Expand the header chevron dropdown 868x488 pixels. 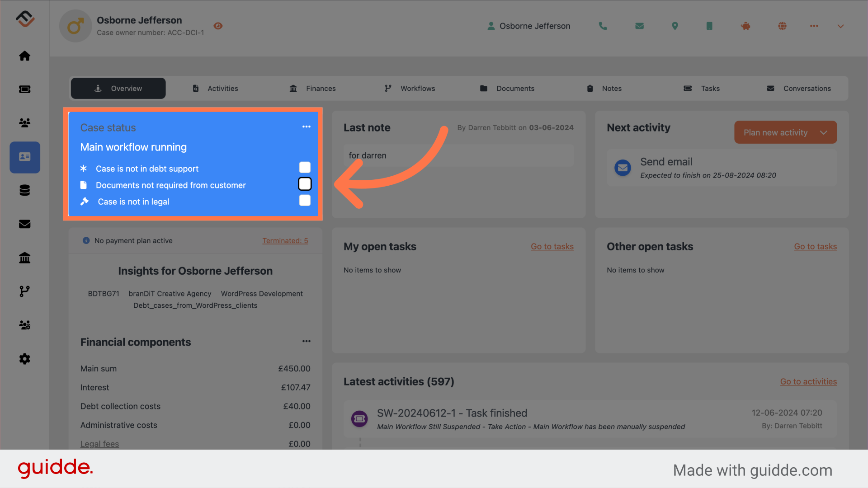pos(840,26)
